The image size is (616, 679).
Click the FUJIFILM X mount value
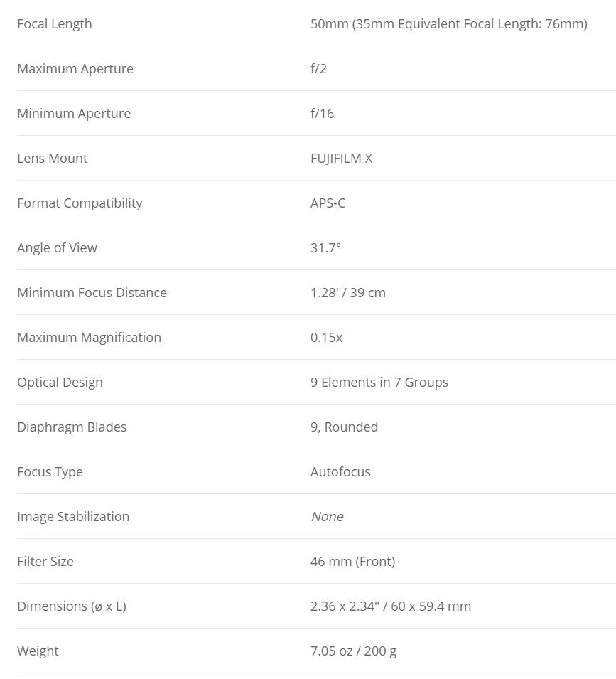pos(341,159)
